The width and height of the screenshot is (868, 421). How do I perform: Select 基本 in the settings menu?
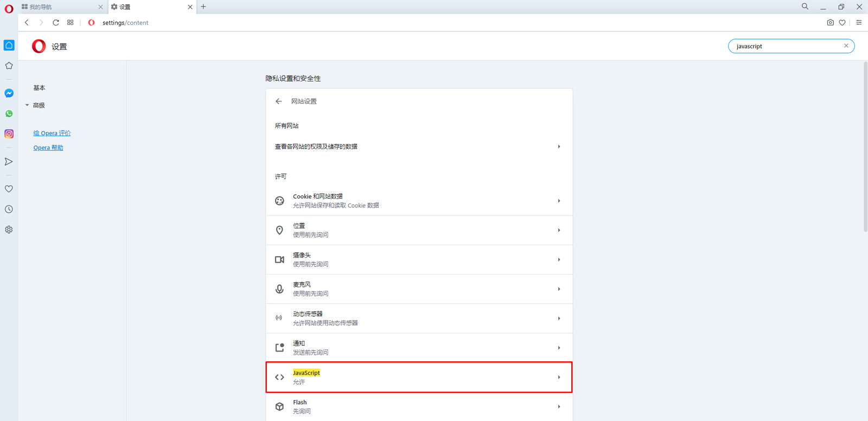39,88
